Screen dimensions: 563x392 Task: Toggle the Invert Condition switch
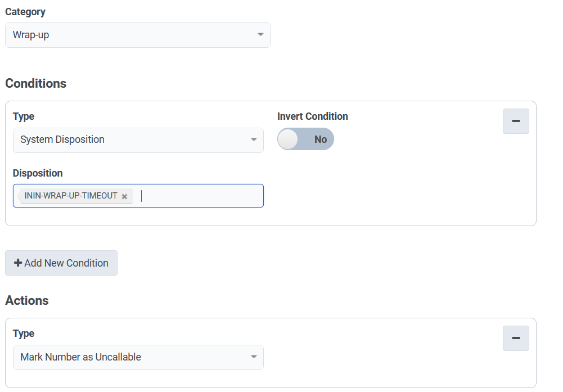305,139
